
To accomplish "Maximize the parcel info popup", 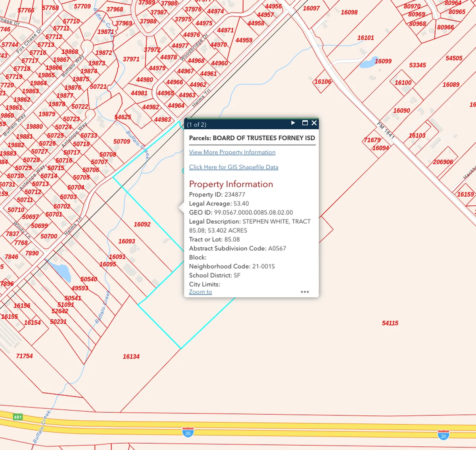I will [x=305, y=123].
